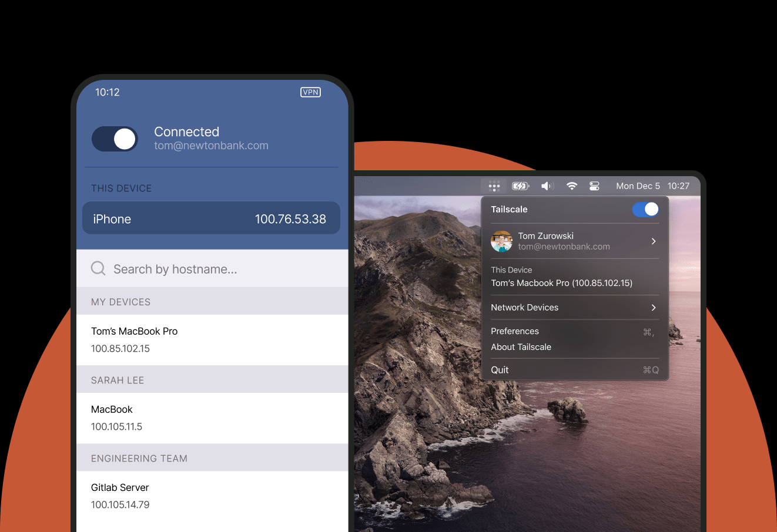Tap the VPN status badge on iPhone
Viewport: 777px width, 532px height.
pos(310,92)
